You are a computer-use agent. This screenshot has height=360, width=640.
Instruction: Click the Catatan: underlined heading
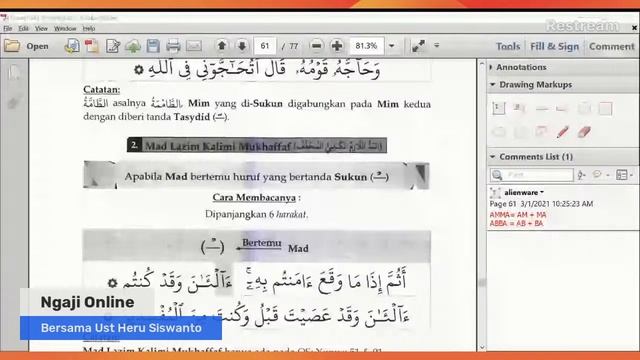point(102,89)
